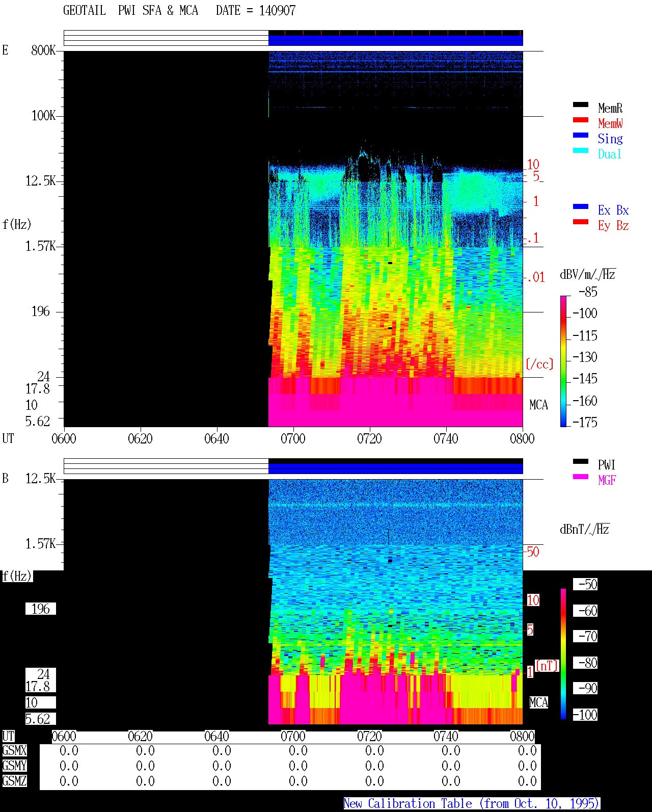Click the -160 color bar value
Viewport: 652px width, 812px height.
[585, 401]
